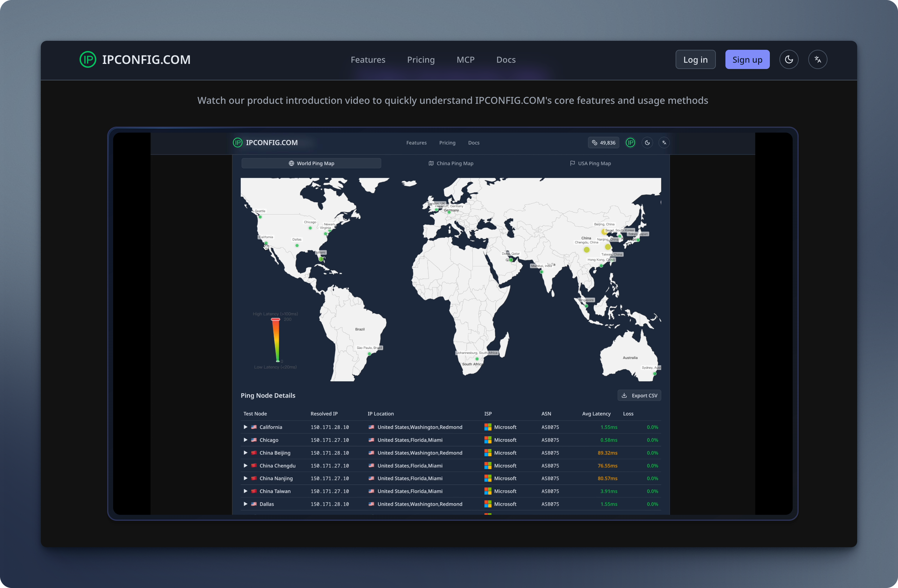Toggle the small moon theme icon in the video
The width and height of the screenshot is (898, 588).
[647, 142]
